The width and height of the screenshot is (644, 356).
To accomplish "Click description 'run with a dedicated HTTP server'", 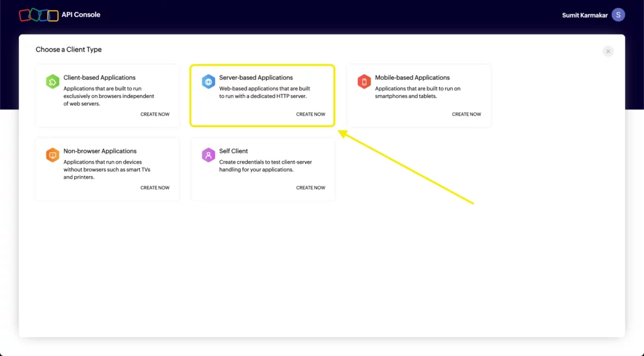I will click(x=266, y=96).
